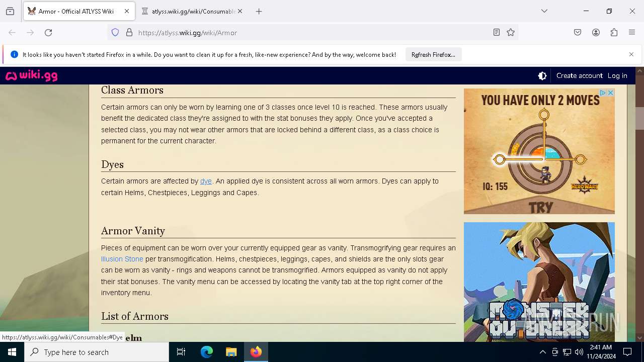Go forward to next page
The width and height of the screenshot is (644, 362).
pos(30,33)
